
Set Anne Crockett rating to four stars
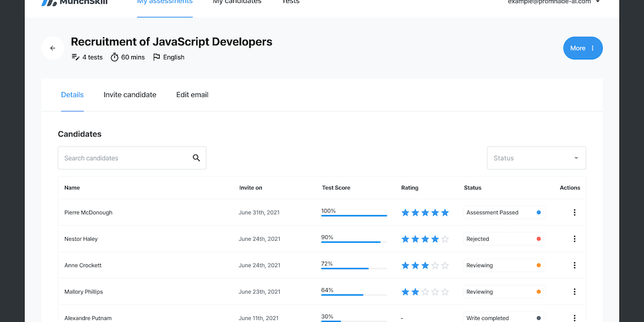435,265
